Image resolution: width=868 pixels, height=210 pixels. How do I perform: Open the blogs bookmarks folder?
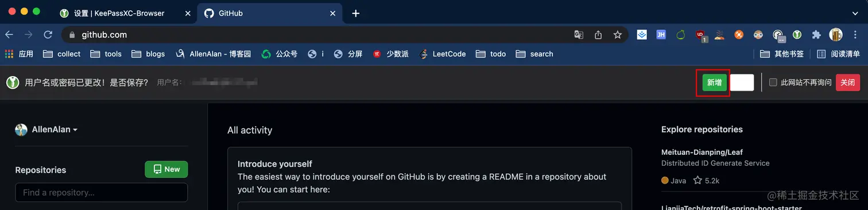tap(148, 54)
